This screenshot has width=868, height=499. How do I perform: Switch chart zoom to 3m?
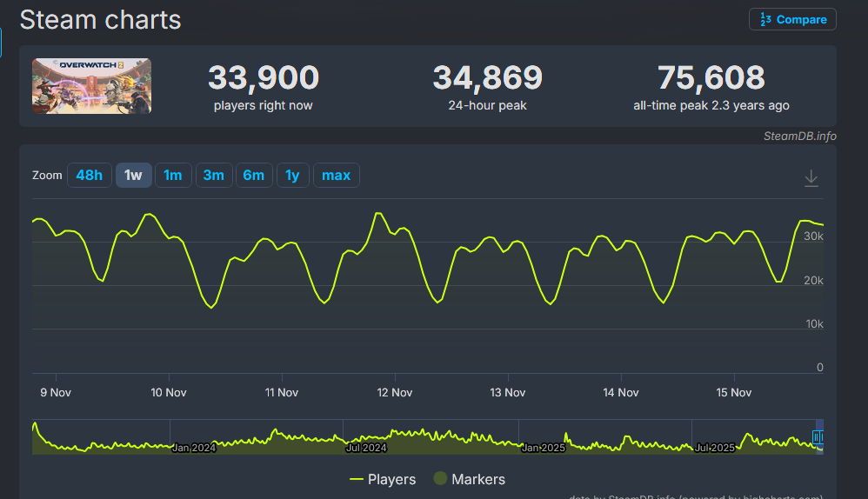214,176
